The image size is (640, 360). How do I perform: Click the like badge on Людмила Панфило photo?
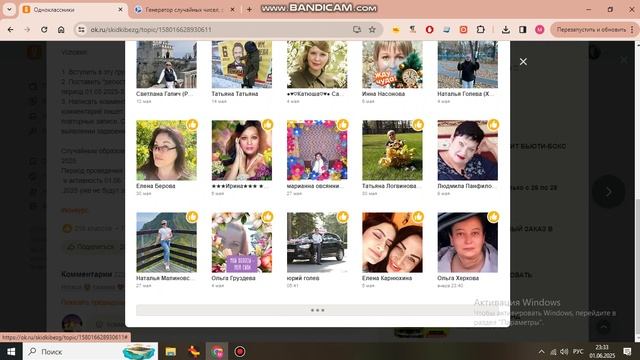click(x=493, y=124)
